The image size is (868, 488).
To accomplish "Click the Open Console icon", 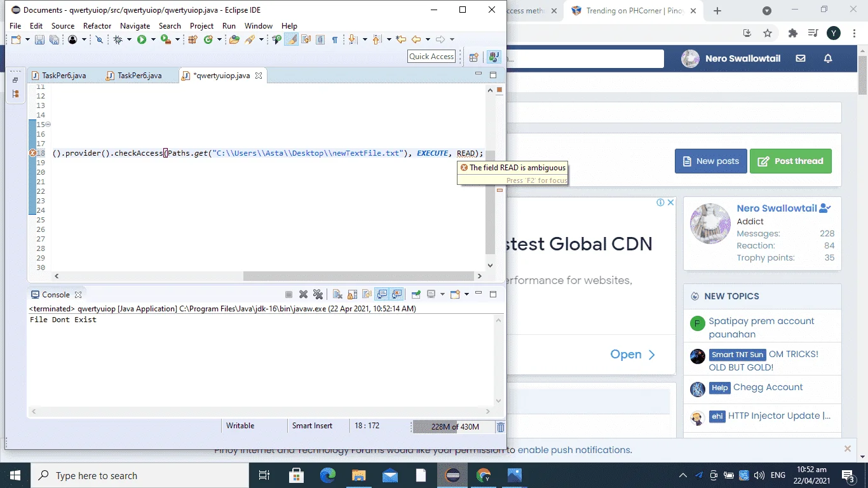I will click(455, 294).
